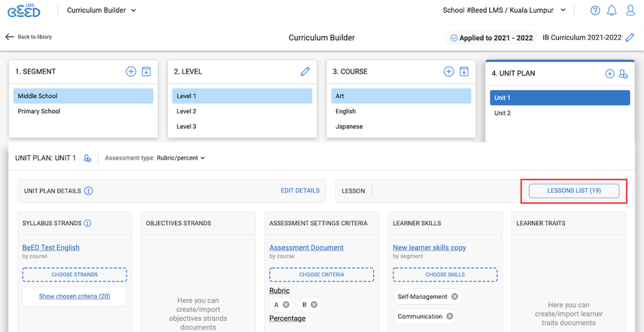
Task: Click the Self-Management chip label
Action: (x=423, y=297)
